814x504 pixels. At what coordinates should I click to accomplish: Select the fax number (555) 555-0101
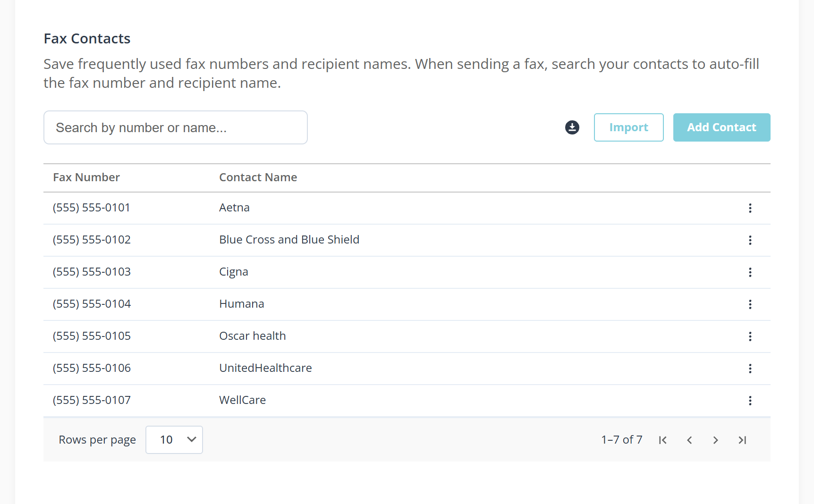(x=92, y=208)
